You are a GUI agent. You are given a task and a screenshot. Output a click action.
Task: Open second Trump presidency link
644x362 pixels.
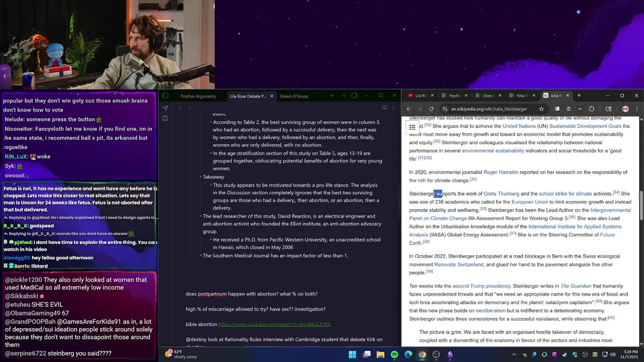(x=481, y=286)
